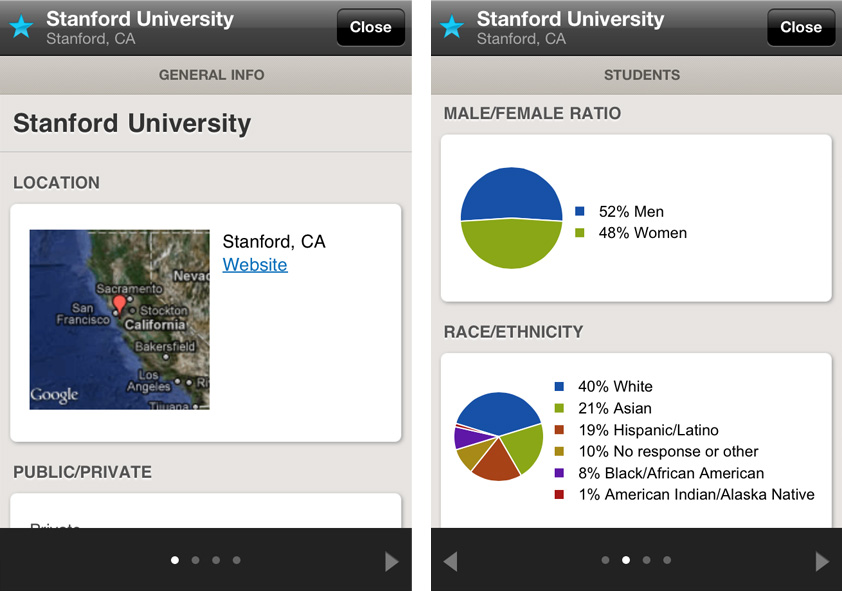Tap the forward arrow on the Students page
This screenshot has width=842, height=591.
[822, 561]
